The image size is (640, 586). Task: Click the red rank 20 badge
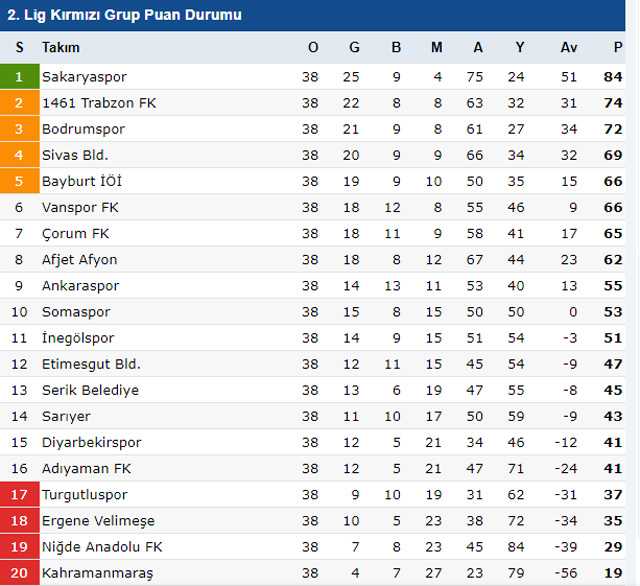[18, 573]
